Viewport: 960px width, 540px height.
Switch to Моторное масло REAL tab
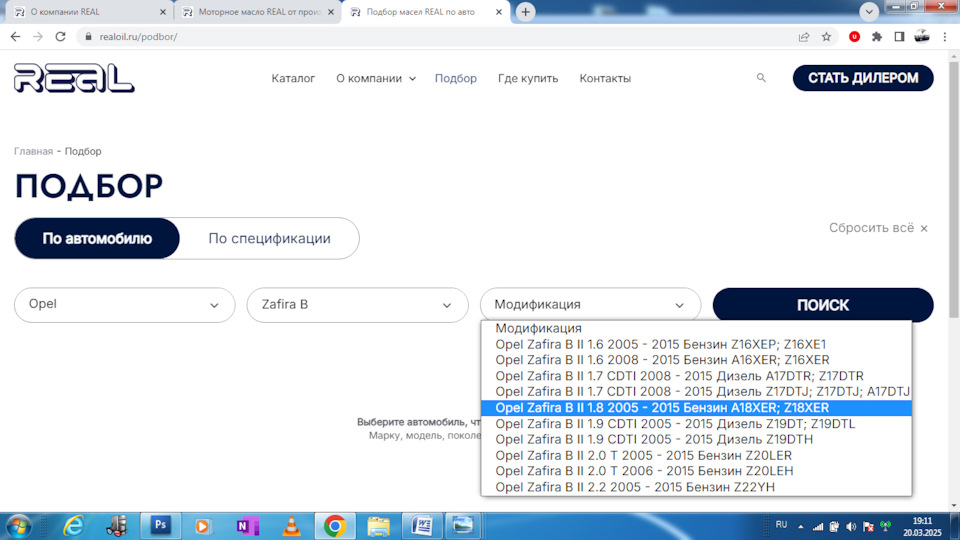click(257, 12)
